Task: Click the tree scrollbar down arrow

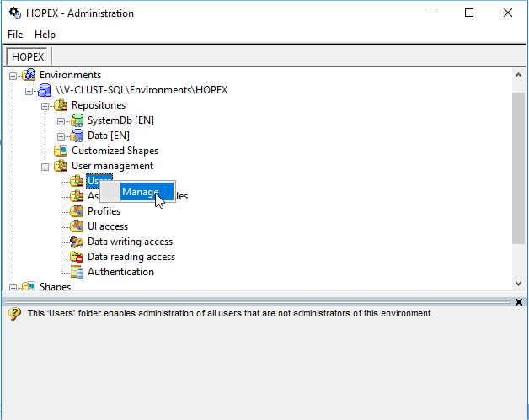Action: click(x=518, y=284)
